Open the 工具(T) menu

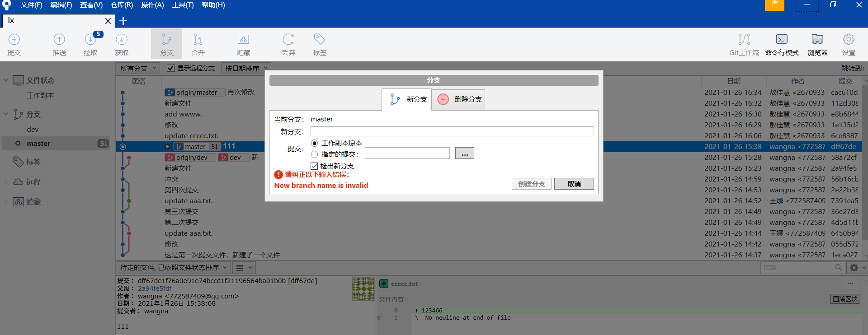coord(183,5)
